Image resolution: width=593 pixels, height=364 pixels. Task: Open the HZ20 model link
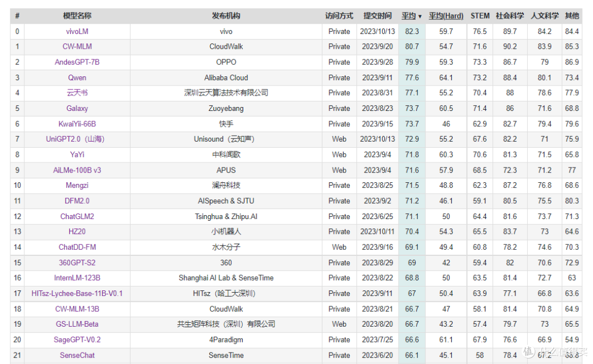click(x=77, y=231)
